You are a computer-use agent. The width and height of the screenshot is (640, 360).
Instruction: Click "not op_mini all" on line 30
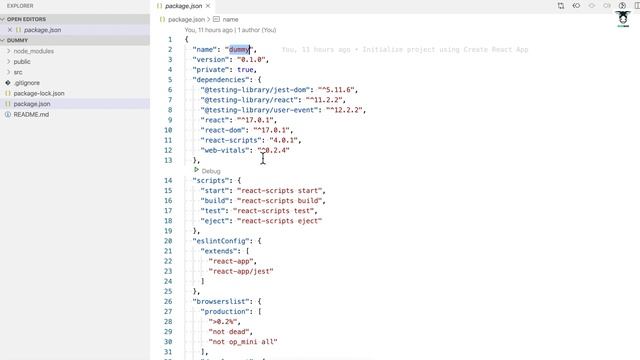pos(243,342)
